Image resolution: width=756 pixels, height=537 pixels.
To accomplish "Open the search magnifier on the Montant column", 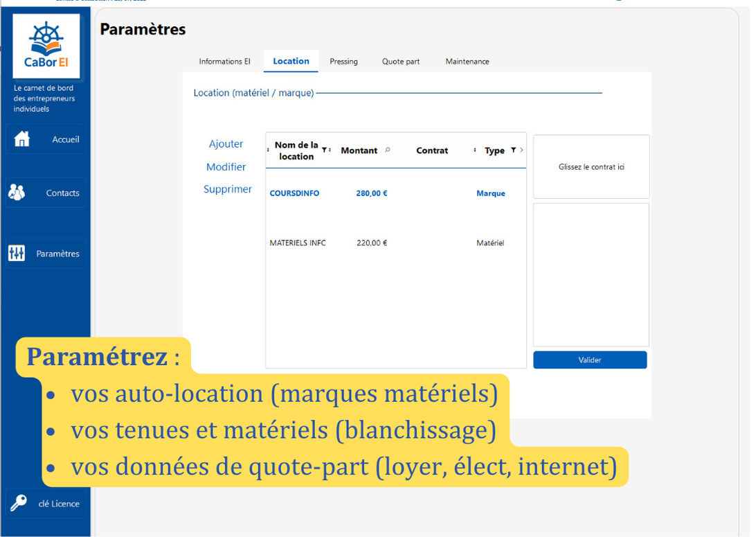I will (x=388, y=150).
